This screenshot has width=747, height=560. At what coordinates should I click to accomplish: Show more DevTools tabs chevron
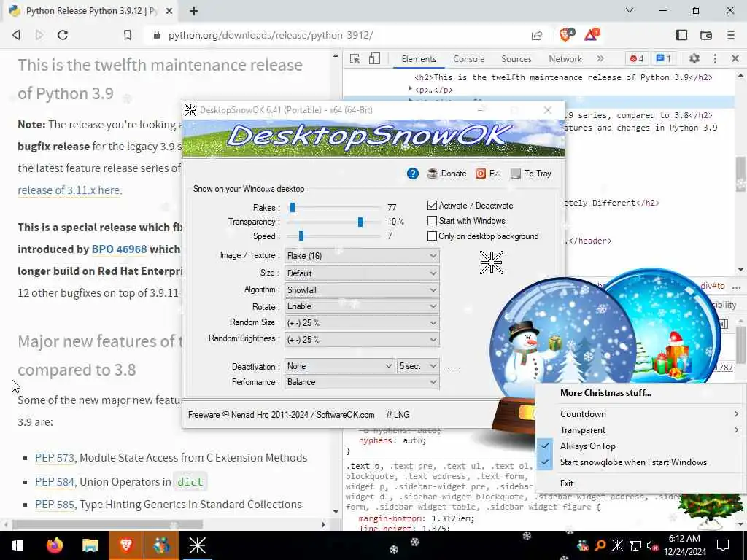600,58
